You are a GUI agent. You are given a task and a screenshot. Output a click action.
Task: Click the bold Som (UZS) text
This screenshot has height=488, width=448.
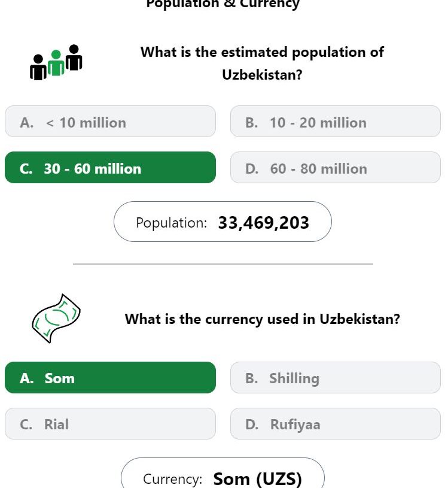(257, 478)
